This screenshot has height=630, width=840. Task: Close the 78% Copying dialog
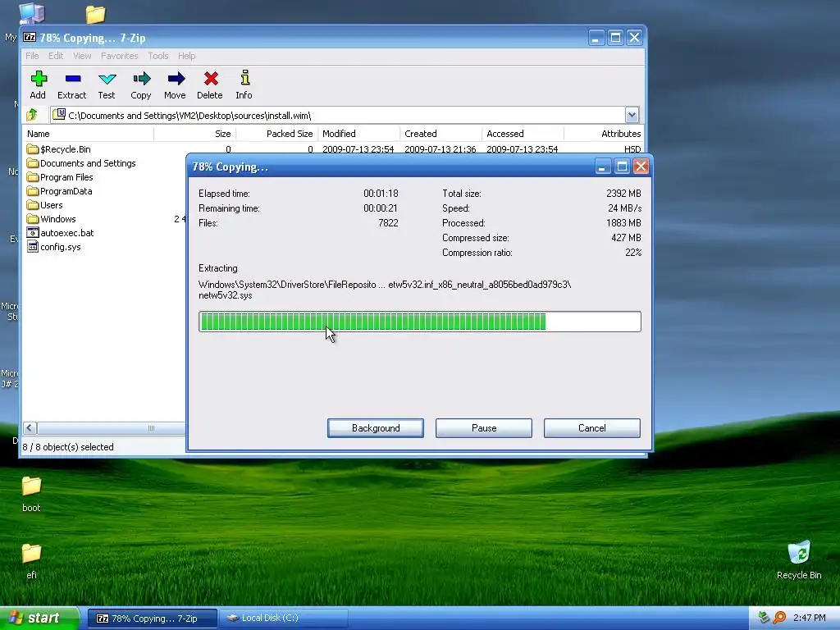pyautogui.click(x=641, y=167)
